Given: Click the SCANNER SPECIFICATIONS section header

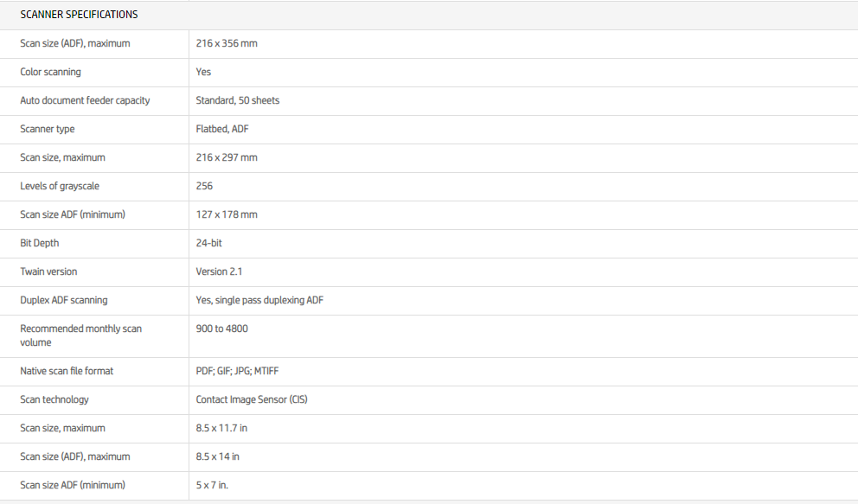Looking at the screenshot, I should 79,15.
